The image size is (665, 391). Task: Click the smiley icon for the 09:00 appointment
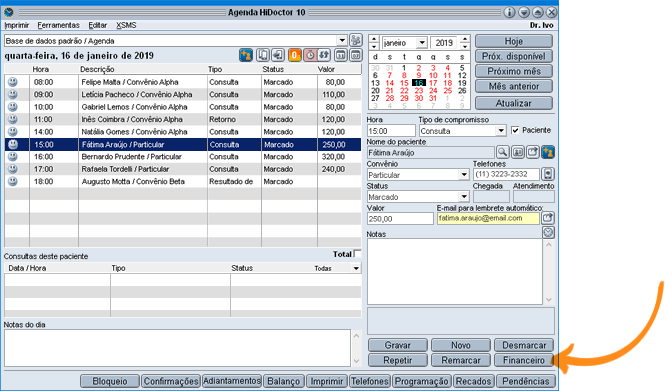pos(13,94)
